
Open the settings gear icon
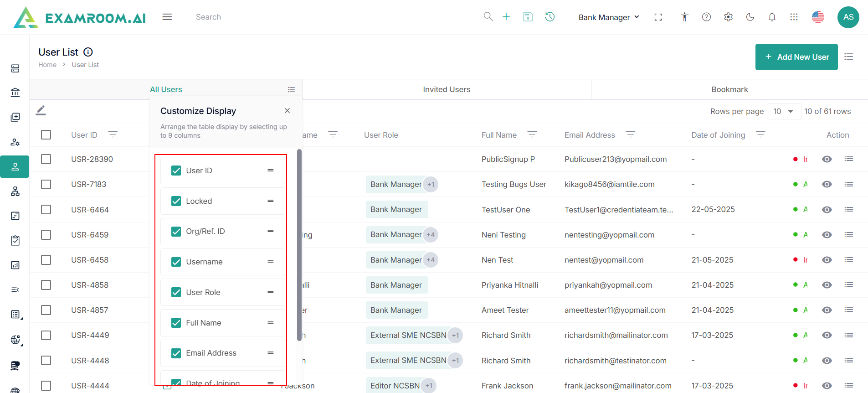tap(728, 17)
